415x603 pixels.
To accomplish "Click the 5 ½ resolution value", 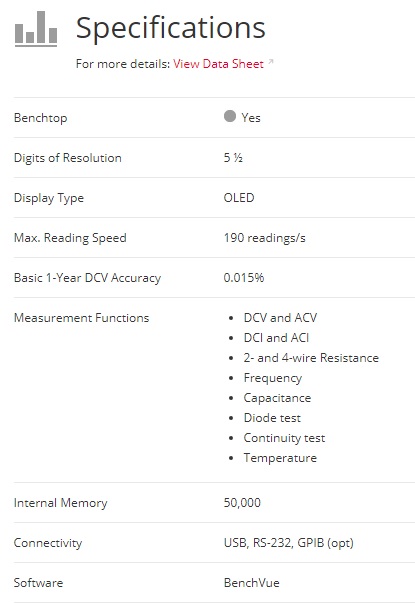I will tap(233, 158).
